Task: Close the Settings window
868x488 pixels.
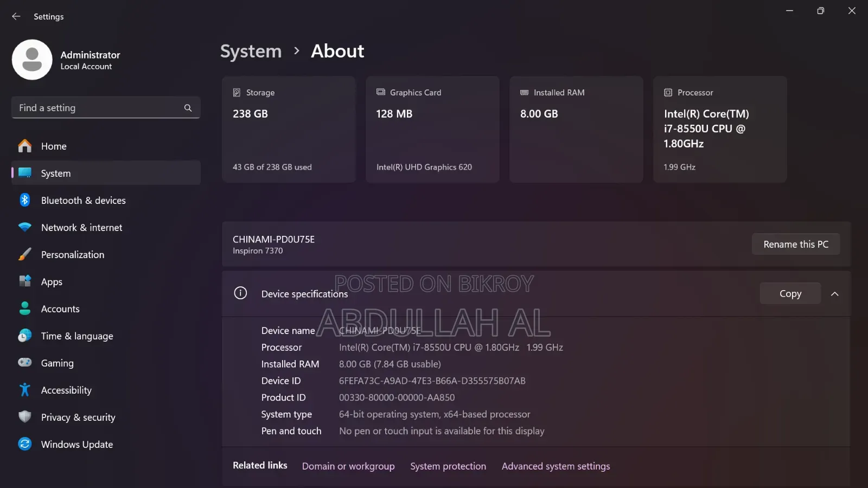Action: pyautogui.click(x=852, y=11)
